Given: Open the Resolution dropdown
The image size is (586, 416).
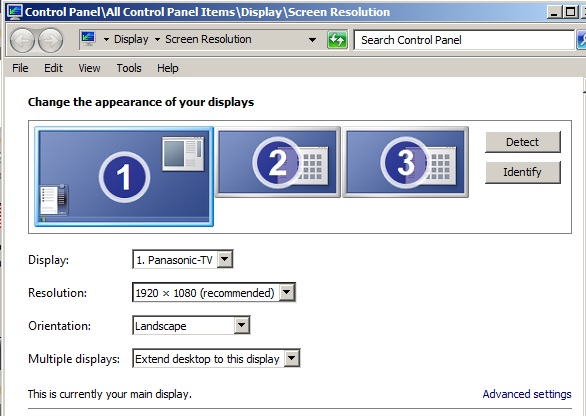Looking at the screenshot, I should tap(214, 292).
